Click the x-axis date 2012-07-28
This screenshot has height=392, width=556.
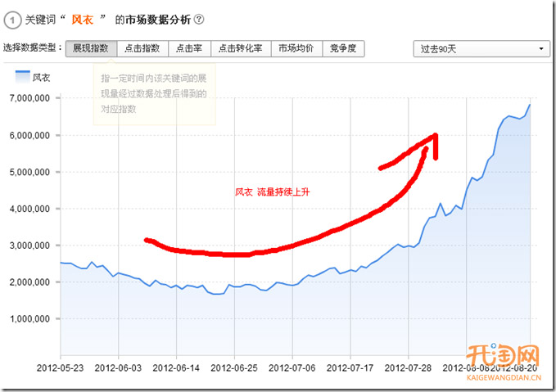(x=408, y=368)
